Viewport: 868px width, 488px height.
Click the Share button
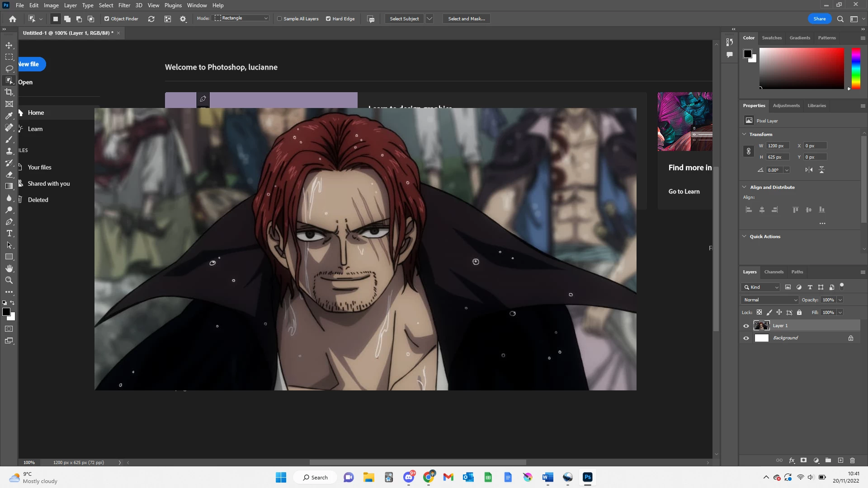coord(819,19)
